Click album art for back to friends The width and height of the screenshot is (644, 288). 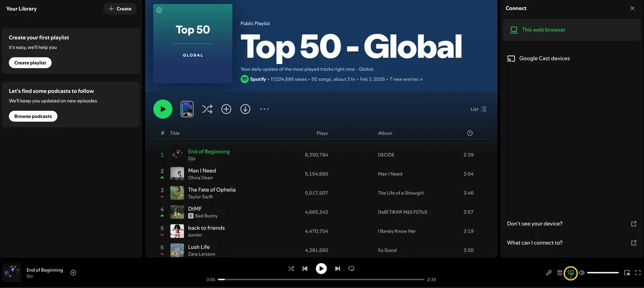(177, 231)
